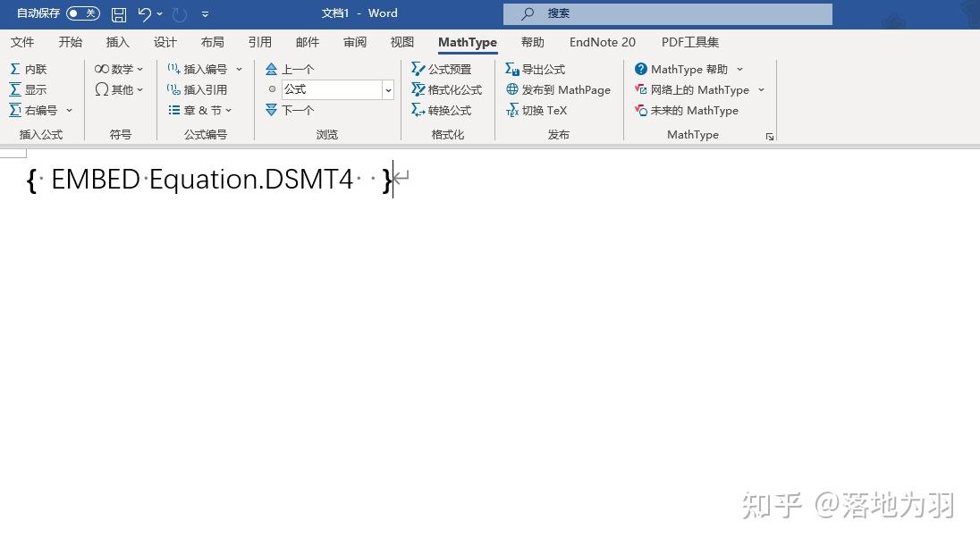
Task: Switch to the EndNote 20 ribbon tab
Action: click(x=602, y=42)
